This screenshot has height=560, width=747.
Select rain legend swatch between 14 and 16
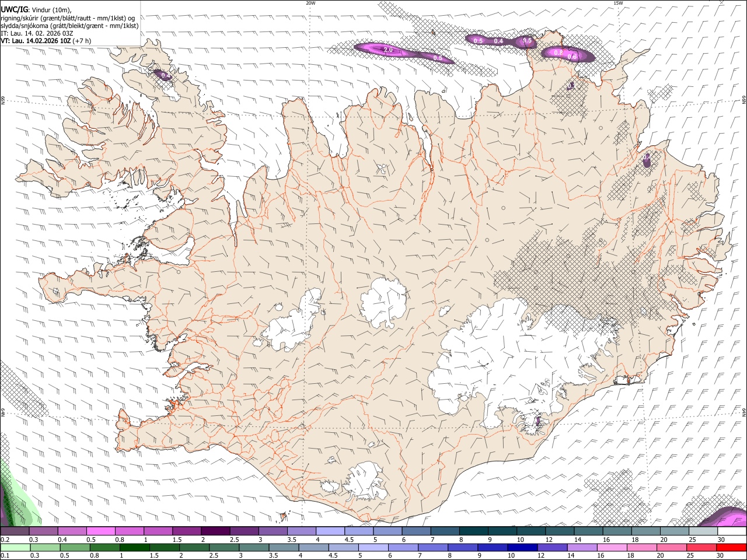582,547
